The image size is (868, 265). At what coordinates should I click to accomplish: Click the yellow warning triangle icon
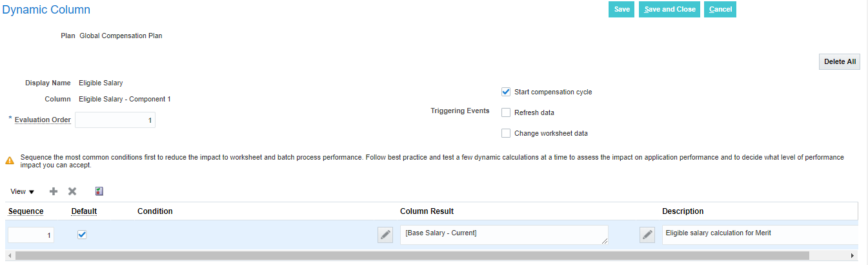[x=10, y=160]
